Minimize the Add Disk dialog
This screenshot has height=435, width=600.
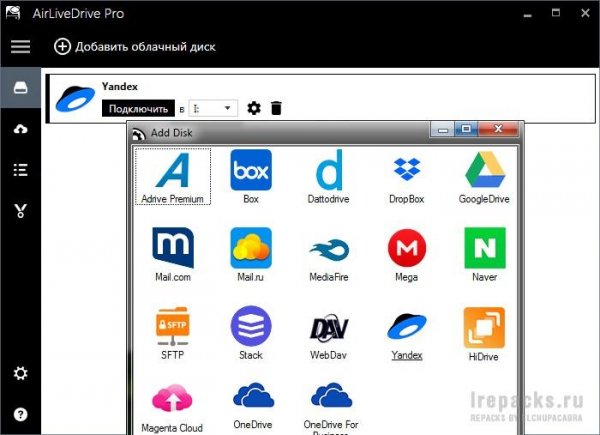point(443,129)
